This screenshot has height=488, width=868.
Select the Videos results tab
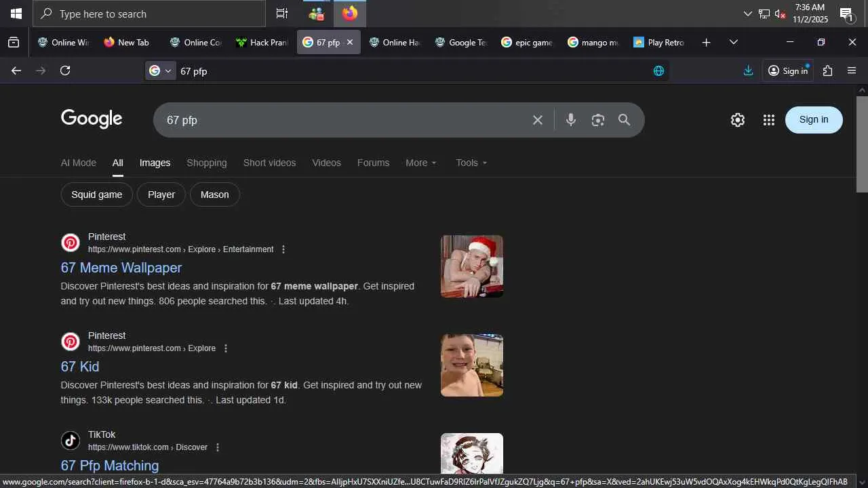[x=326, y=163]
